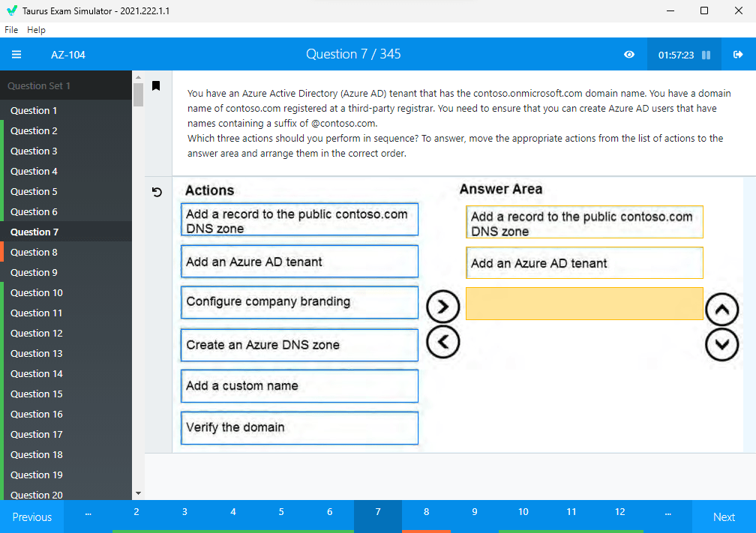
Task: Open Question 1 in the sidebar
Action: coord(66,110)
